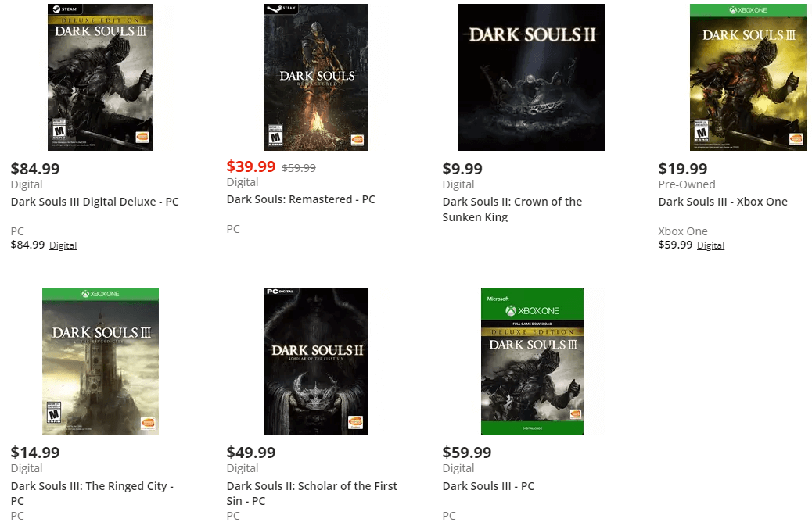This screenshot has height=526, width=812.
Task: Open Dark Souls III Xbox One cover image
Action: 747,77
